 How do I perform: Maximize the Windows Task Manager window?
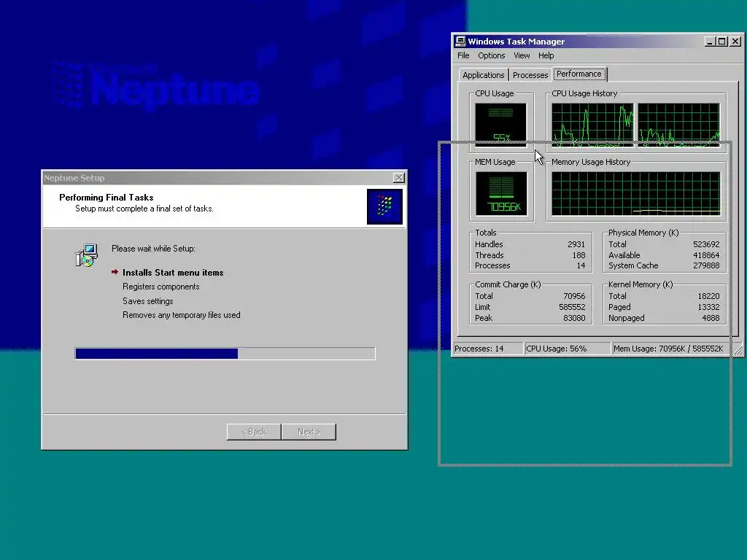pyautogui.click(x=721, y=42)
